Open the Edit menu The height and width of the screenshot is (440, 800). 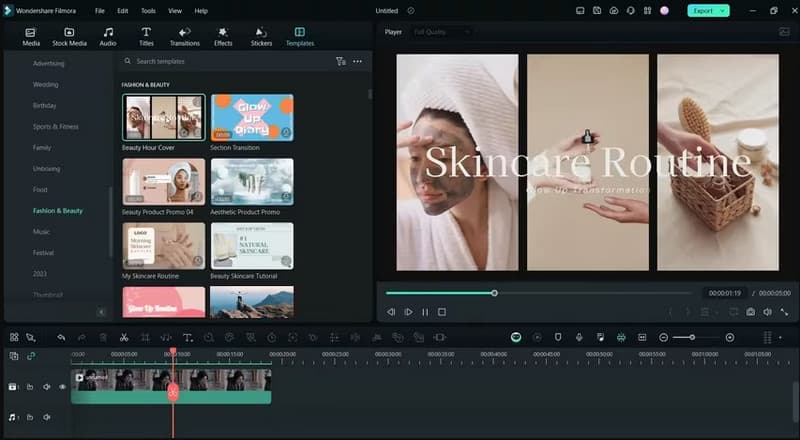click(x=122, y=11)
